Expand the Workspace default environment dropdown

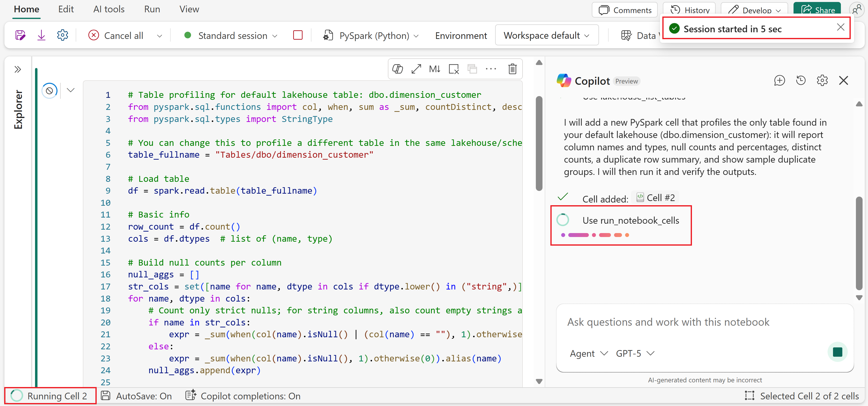pyautogui.click(x=546, y=35)
